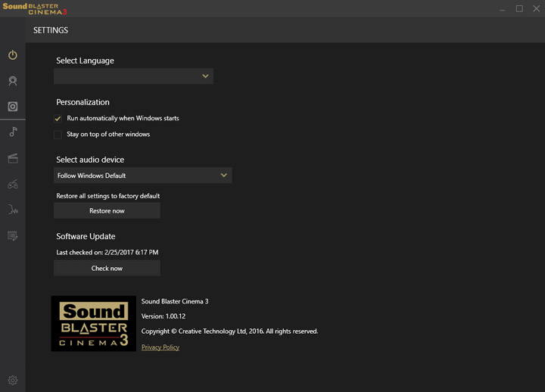Open the Privacy Policy link

pyautogui.click(x=160, y=347)
